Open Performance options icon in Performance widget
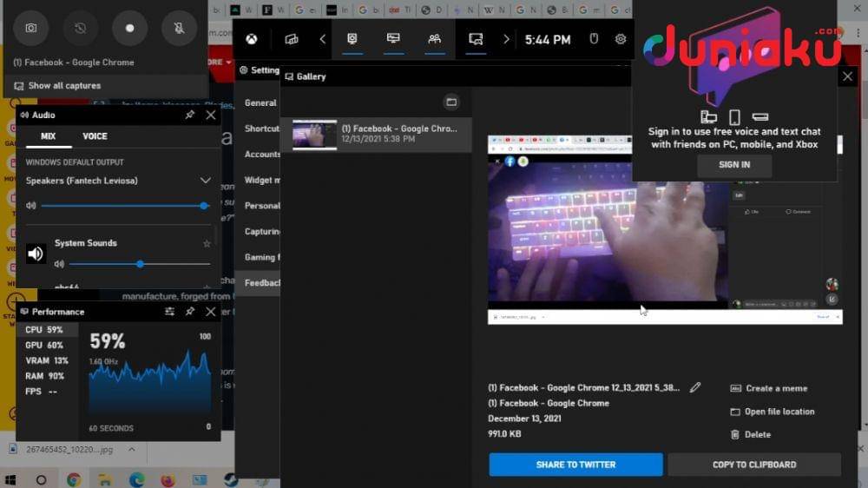This screenshot has height=488, width=868. pos(170,312)
